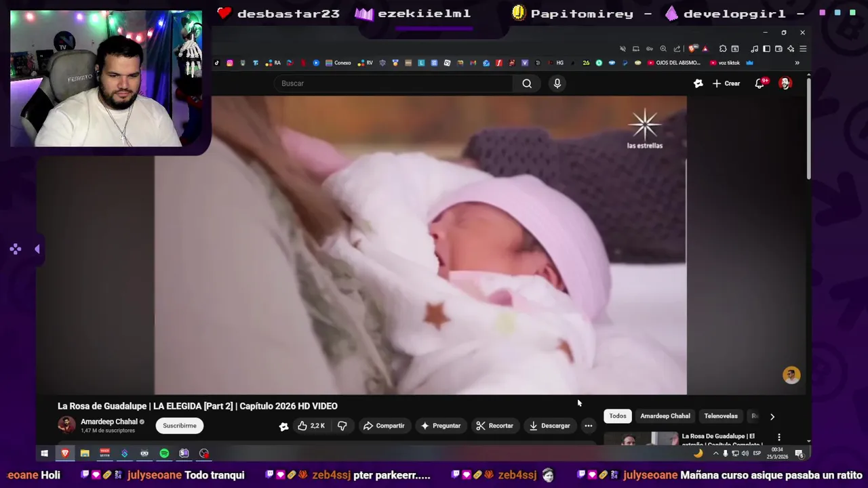Click the Compartir share button
The height and width of the screenshot is (488, 868).
384,426
